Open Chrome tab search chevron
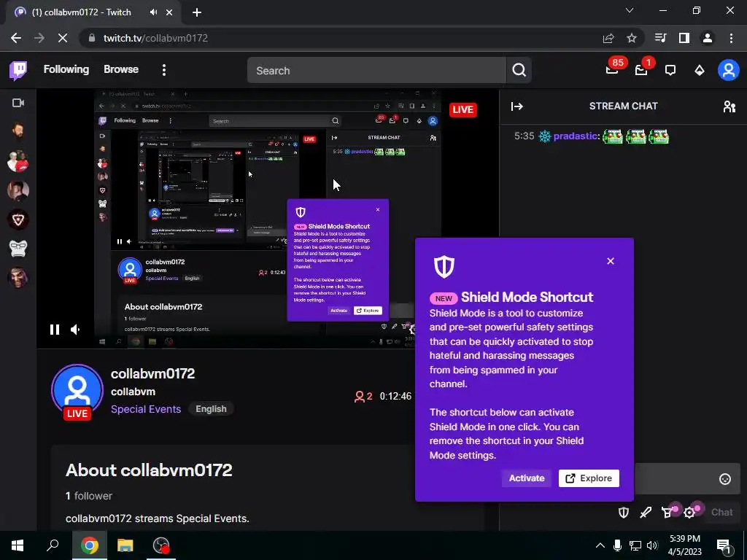This screenshot has width=747, height=560. point(630,10)
